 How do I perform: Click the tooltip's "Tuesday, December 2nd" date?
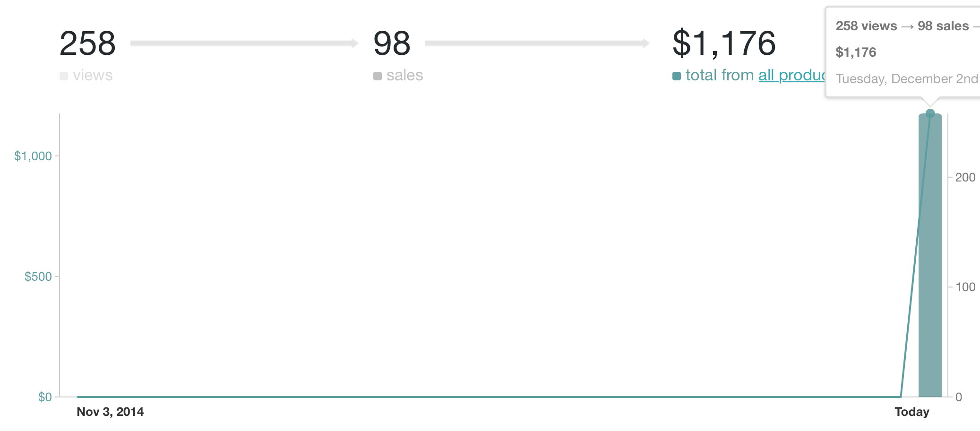click(x=906, y=78)
